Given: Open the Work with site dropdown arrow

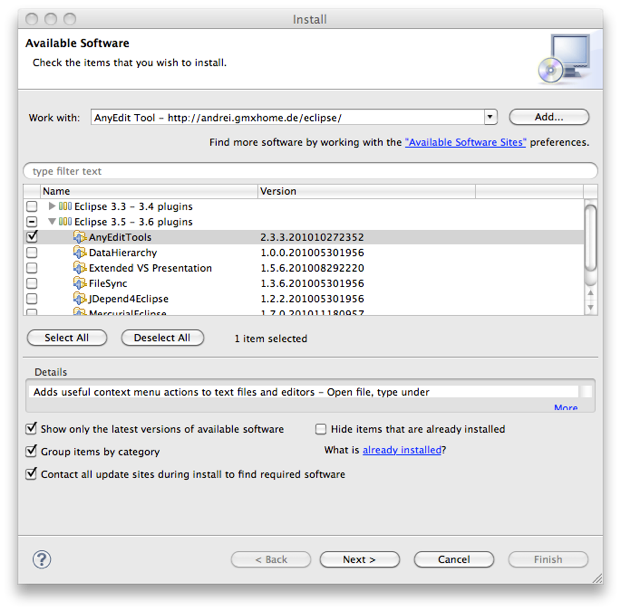Looking at the screenshot, I should pos(490,117).
